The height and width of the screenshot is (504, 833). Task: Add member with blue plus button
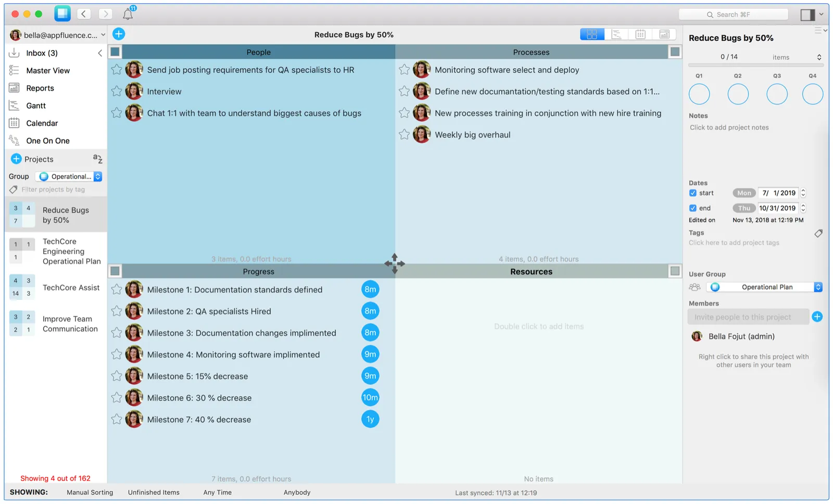(817, 317)
